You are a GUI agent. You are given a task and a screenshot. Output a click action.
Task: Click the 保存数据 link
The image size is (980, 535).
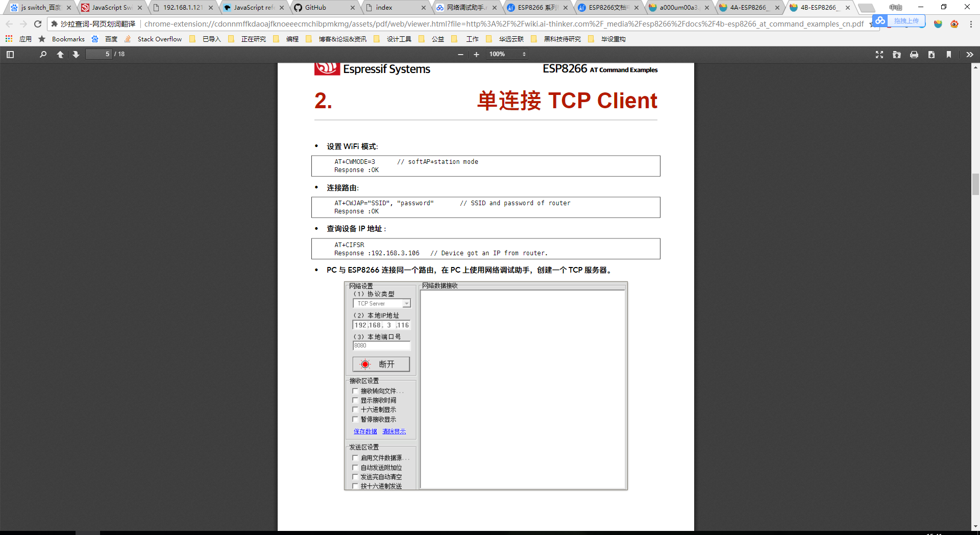tap(365, 432)
